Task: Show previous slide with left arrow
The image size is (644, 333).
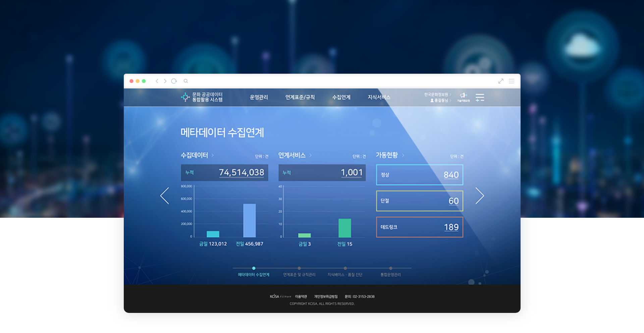Action: 164,196
